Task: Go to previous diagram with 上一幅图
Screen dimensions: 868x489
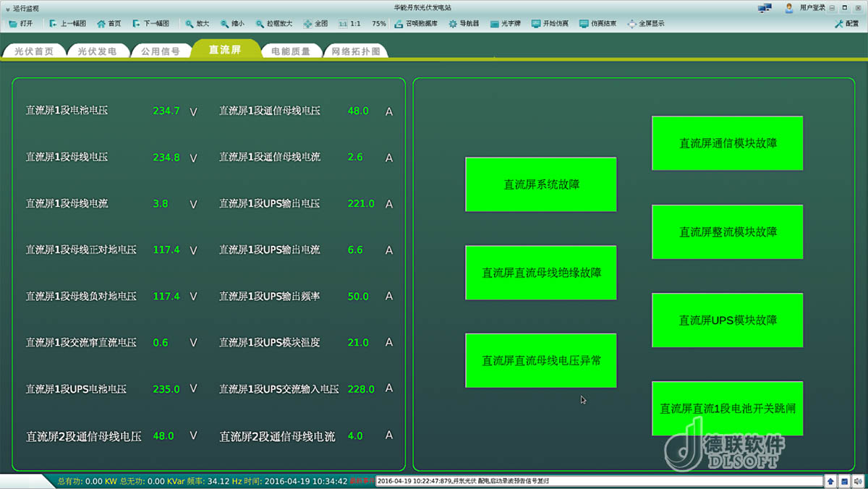Action: click(54, 24)
